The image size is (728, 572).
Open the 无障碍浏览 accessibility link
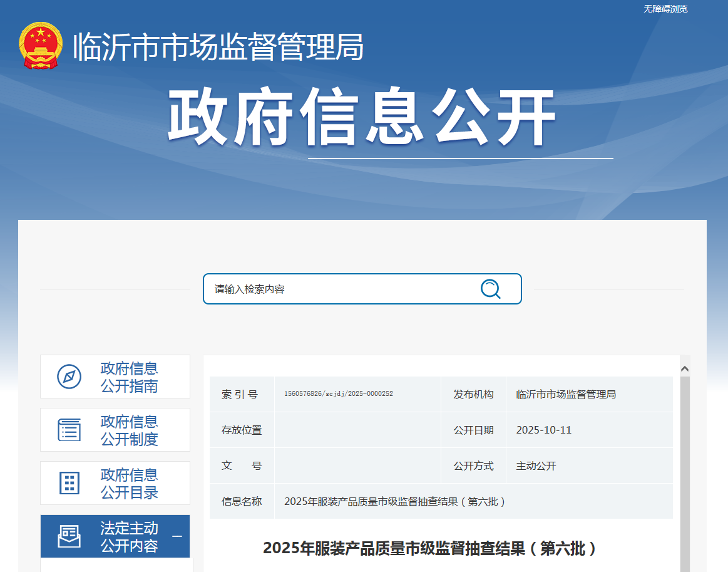pyautogui.click(x=665, y=9)
